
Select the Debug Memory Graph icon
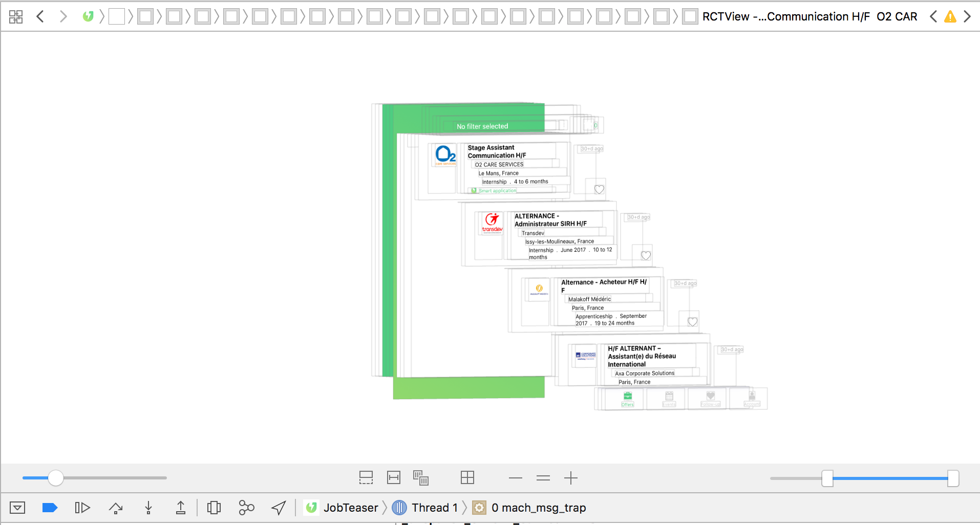[246, 507]
